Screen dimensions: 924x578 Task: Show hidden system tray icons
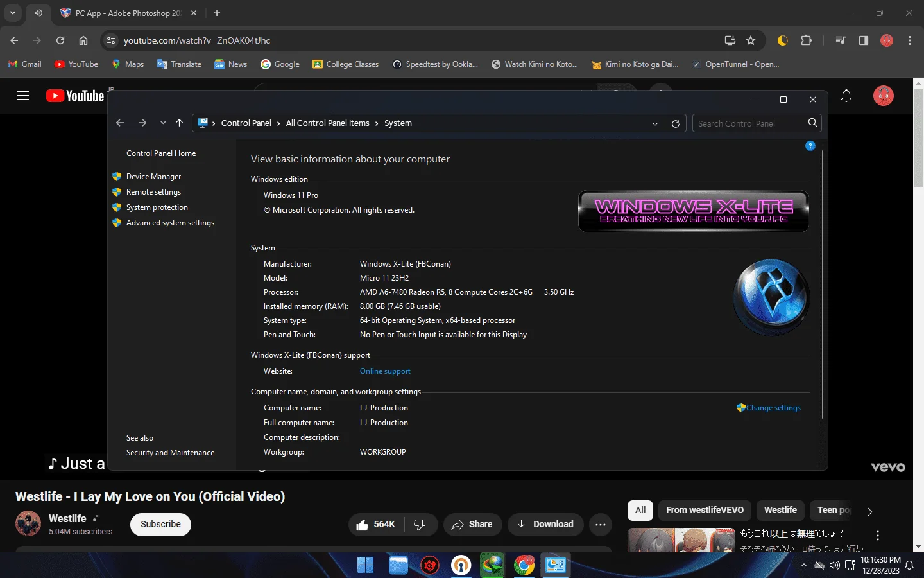coord(804,566)
